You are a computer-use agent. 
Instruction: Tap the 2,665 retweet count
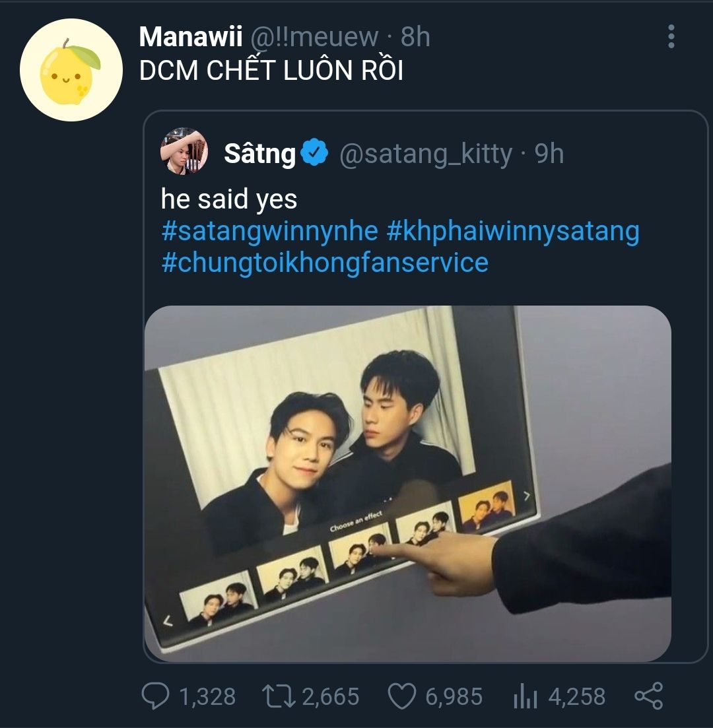331,697
